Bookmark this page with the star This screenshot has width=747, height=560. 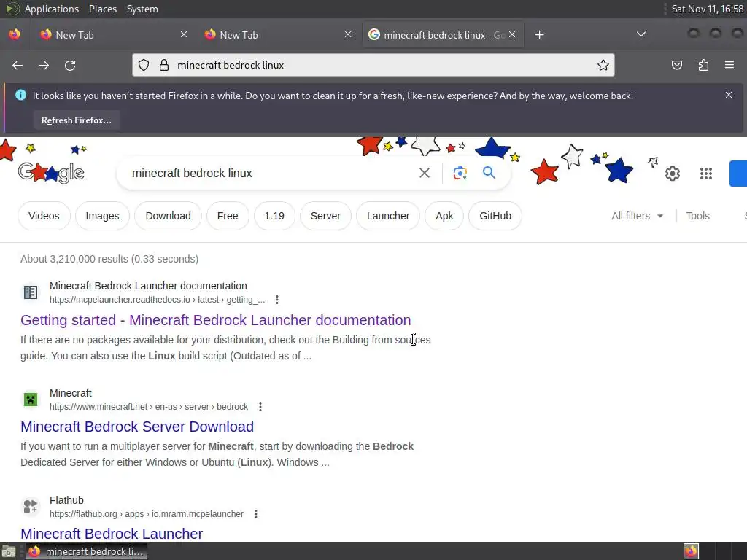pyautogui.click(x=603, y=65)
